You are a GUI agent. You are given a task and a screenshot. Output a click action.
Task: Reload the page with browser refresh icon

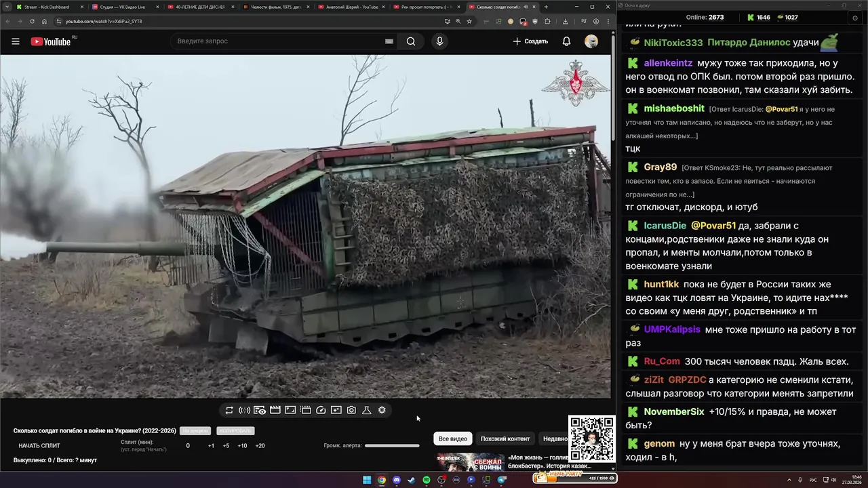click(x=32, y=21)
